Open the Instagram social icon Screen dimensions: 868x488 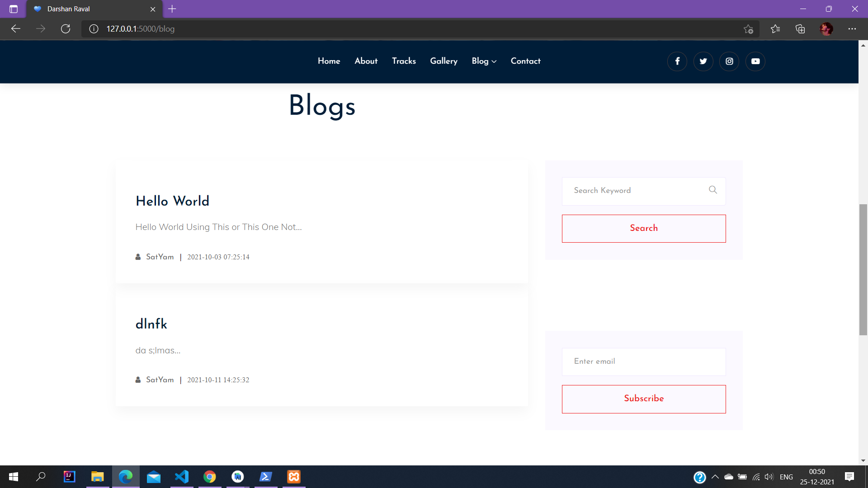[x=729, y=61]
